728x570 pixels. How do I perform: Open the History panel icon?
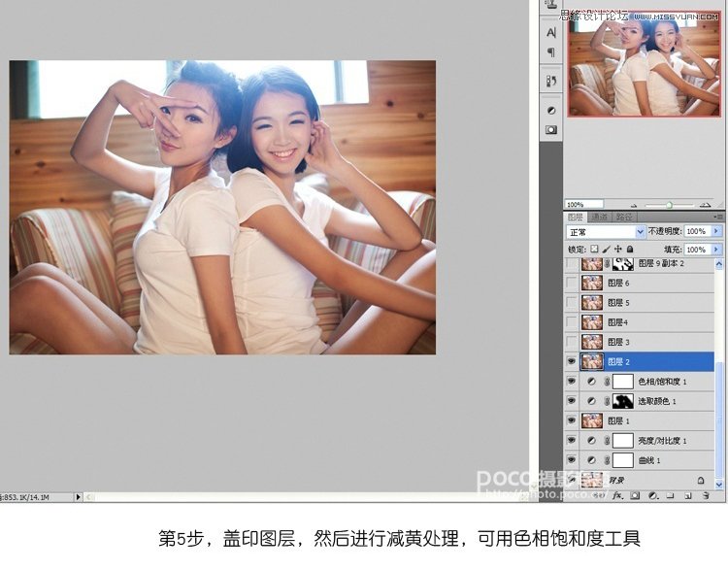[x=551, y=81]
